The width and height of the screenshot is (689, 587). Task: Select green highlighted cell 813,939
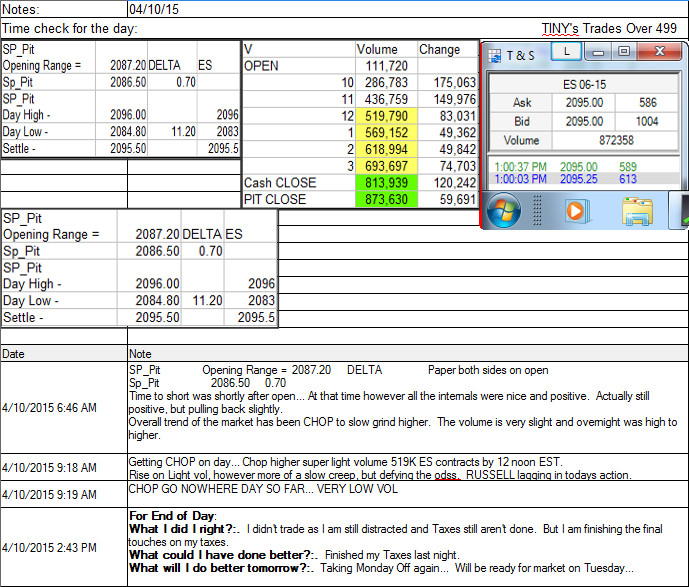[386, 183]
